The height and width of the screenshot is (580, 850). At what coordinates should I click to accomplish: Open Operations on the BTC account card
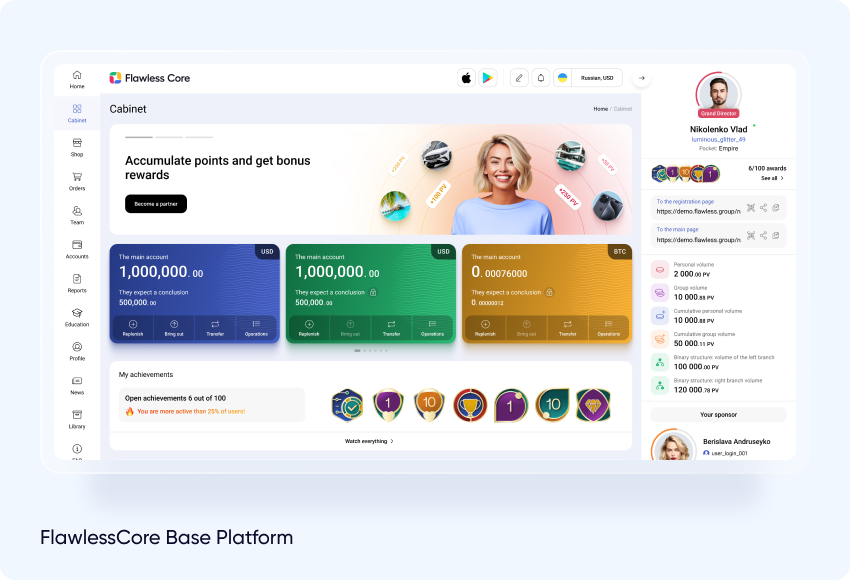pos(608,328)
